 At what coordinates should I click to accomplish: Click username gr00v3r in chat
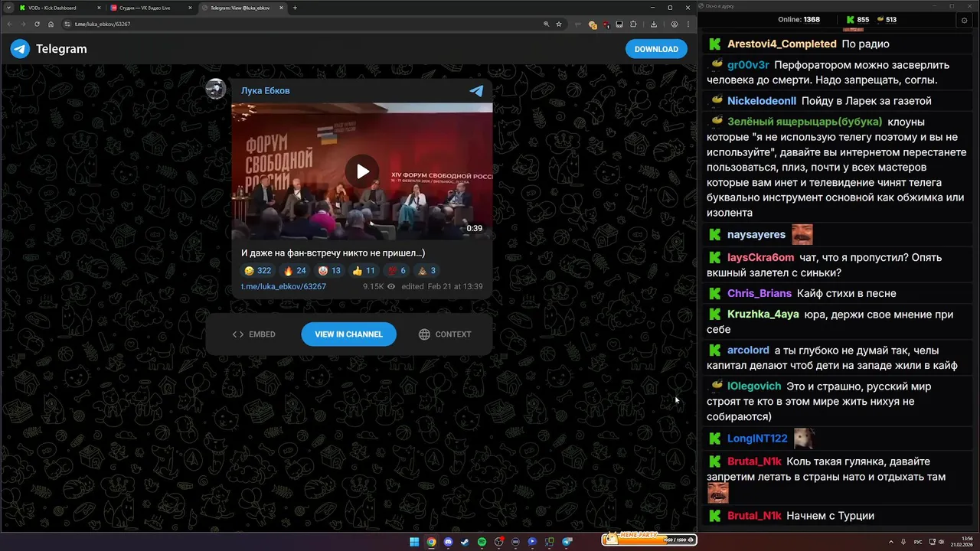(x=748, y=65)
